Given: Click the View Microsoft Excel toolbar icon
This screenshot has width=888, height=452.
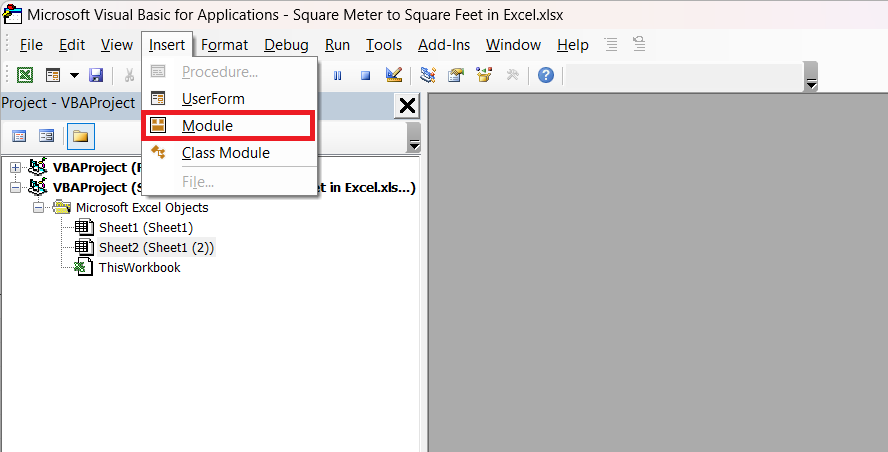Looking at the screenshot, I should (25, 75).
